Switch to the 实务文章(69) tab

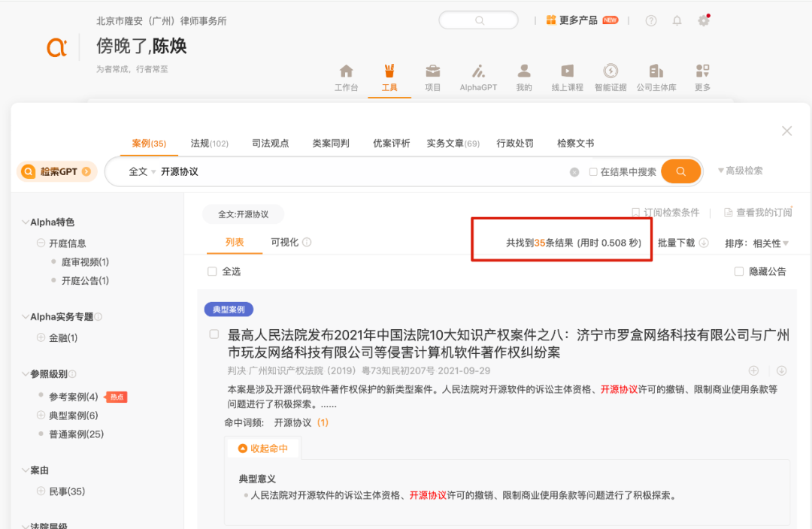click(453, 144)
